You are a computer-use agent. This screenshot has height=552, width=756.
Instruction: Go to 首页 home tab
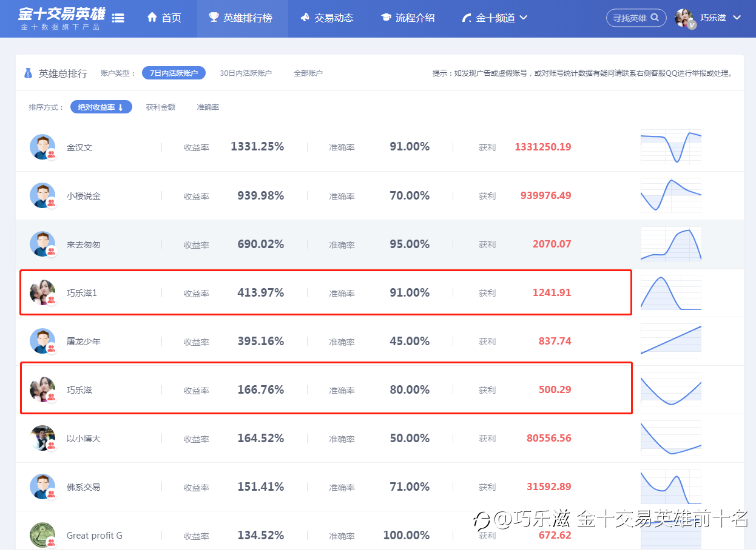pyautogui.click(x=164, y=18)
